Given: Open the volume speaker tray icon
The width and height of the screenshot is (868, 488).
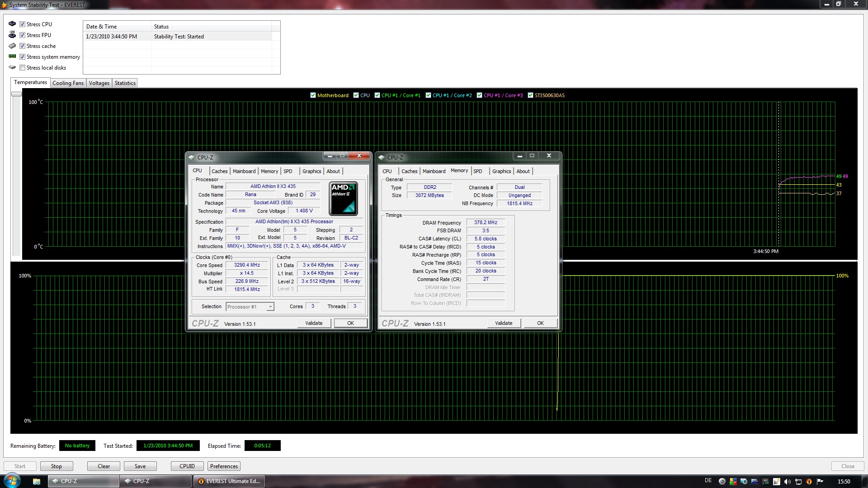Looking at the screenshot, I should pos(787,481).
